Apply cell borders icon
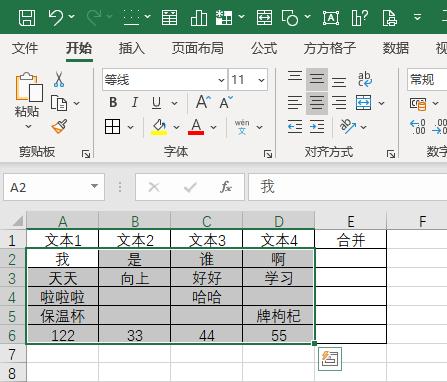 pos(113,127)
